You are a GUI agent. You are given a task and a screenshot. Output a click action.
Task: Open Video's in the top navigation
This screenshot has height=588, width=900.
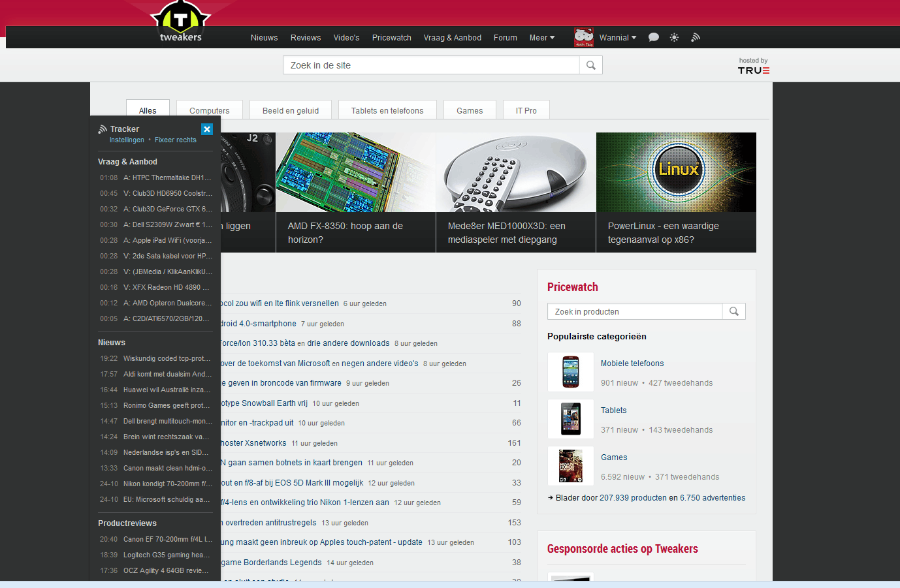346,38
